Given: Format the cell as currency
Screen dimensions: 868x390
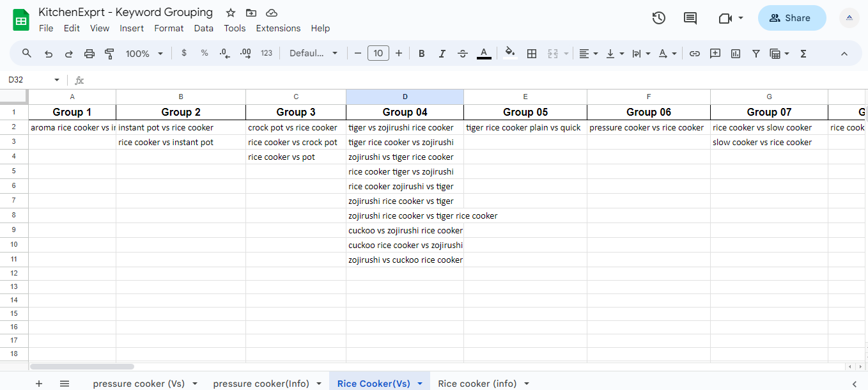Looking at the screenshot, I should pyautogui.click(x=184, y=54).
